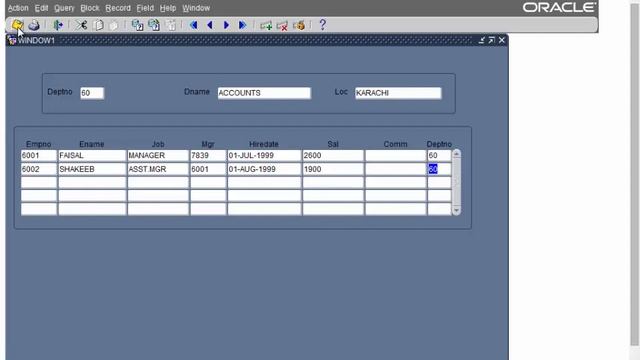Minimize WINDOW1
The image size is (640, 360).
(482, 40)
